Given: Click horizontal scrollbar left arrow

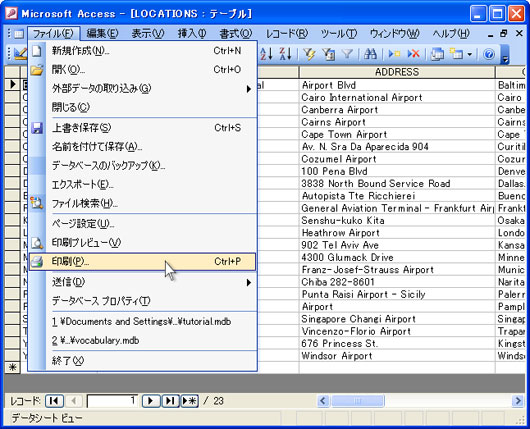Looking at the screenshot, I should click(323, 401).
